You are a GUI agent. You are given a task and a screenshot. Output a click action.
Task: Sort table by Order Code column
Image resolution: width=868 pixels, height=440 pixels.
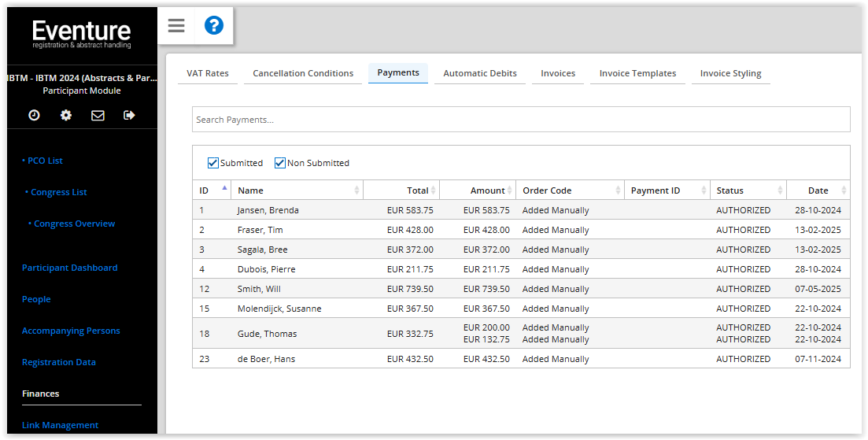571,190
